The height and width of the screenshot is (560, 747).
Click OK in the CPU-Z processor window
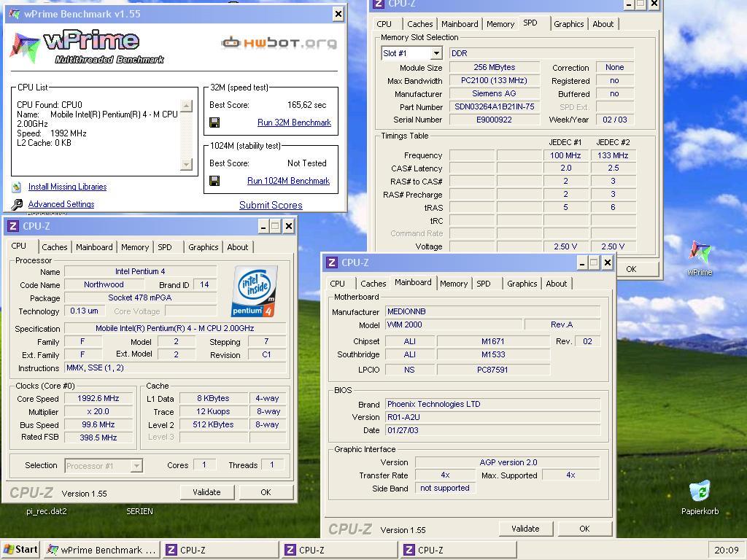(x=266, y=492)
